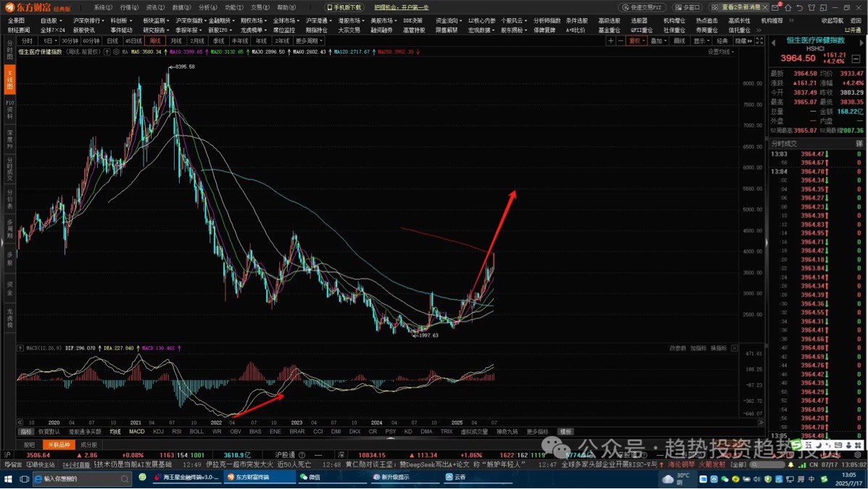Viewport: 868px width, 489px height.
Task: Open Windows Start menu
Action: pos(8,479)
